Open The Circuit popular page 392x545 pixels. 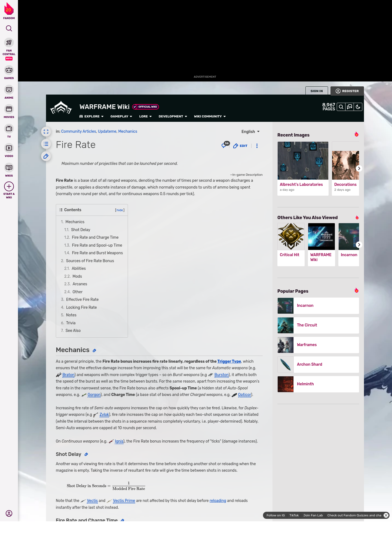click(x=318, y=325)
